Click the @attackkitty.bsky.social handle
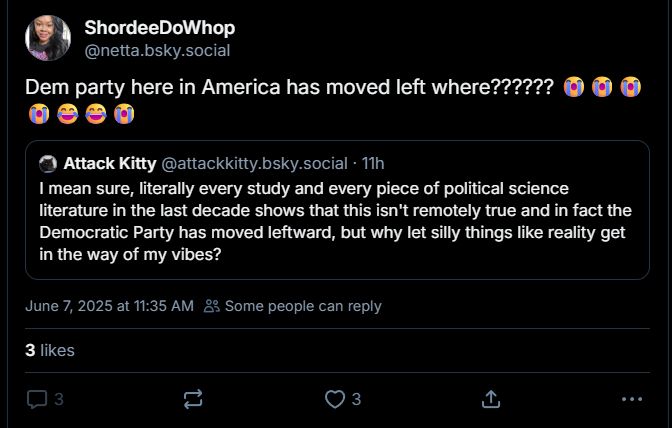 [x=254, y=163]
